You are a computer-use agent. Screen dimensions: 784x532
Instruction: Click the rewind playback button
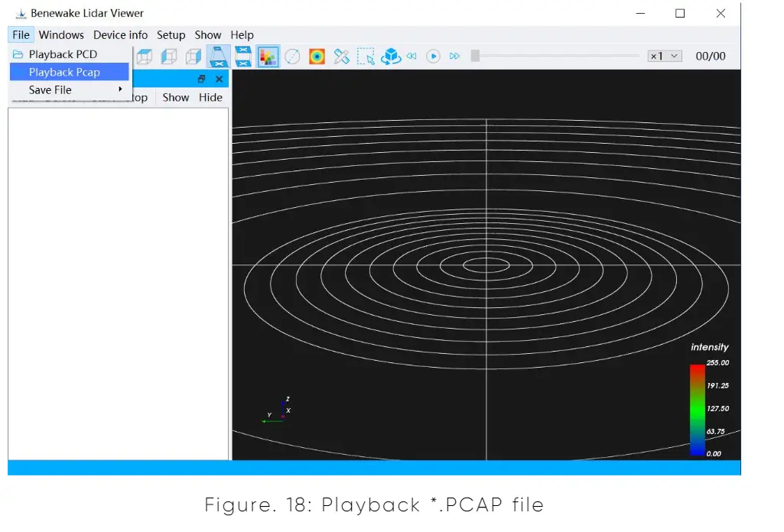[x=412, y=56]
